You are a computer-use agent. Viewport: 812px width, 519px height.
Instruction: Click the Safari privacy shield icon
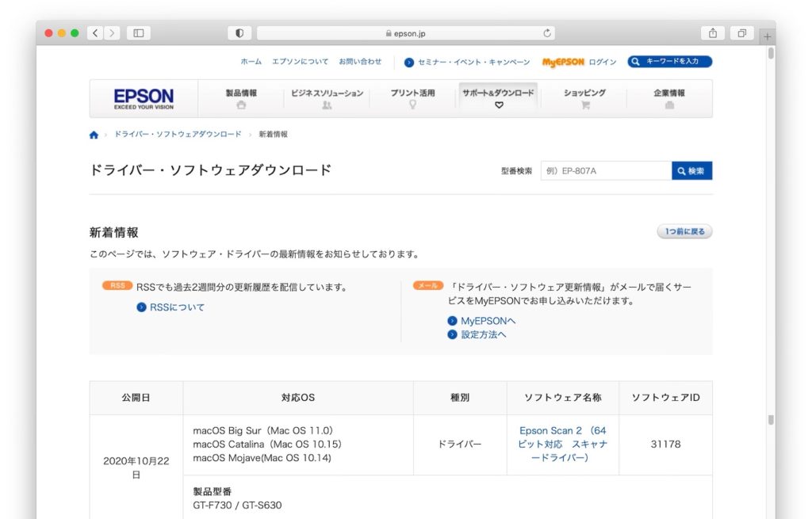[x=239, y=33]
